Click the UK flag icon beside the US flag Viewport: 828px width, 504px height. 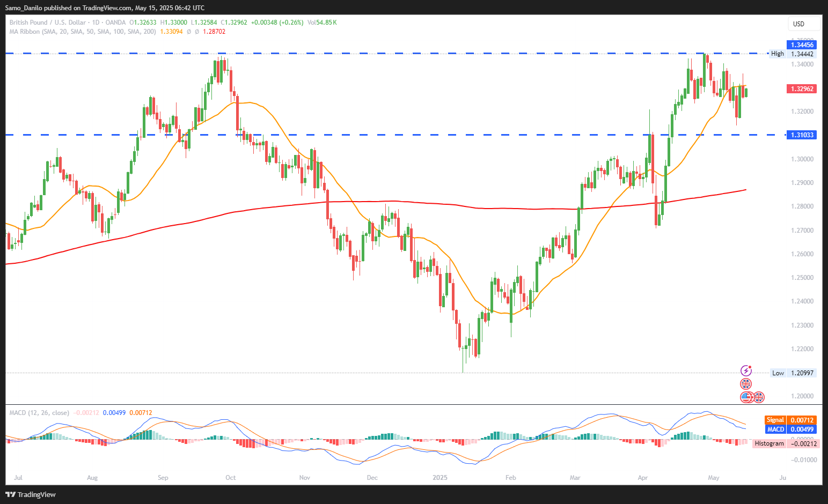[x=759, y=397]
